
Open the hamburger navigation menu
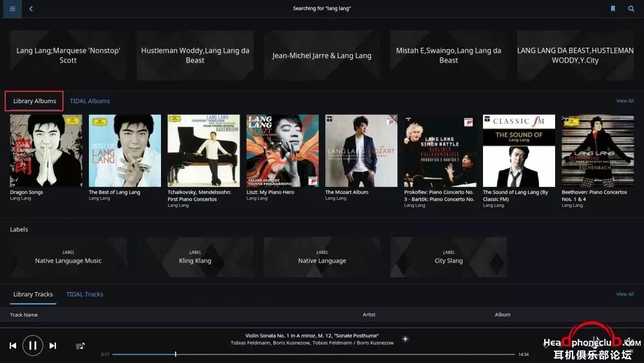click(12, 8)
